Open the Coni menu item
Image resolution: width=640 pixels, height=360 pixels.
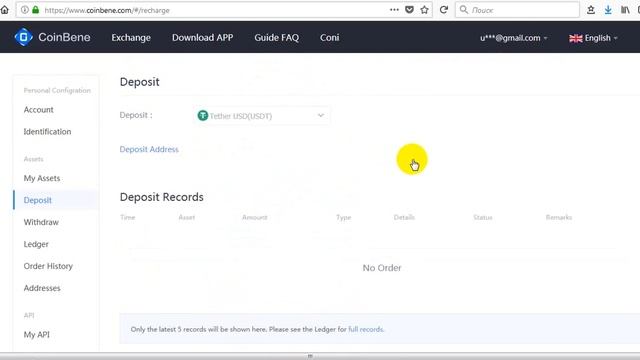coord(329,38)
